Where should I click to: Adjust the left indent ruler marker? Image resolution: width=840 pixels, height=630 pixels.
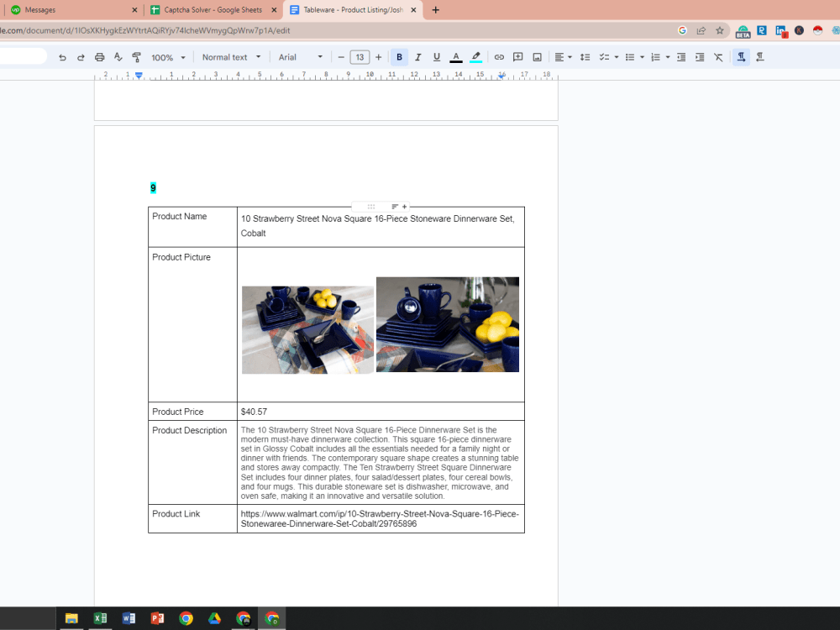[139, 76]
